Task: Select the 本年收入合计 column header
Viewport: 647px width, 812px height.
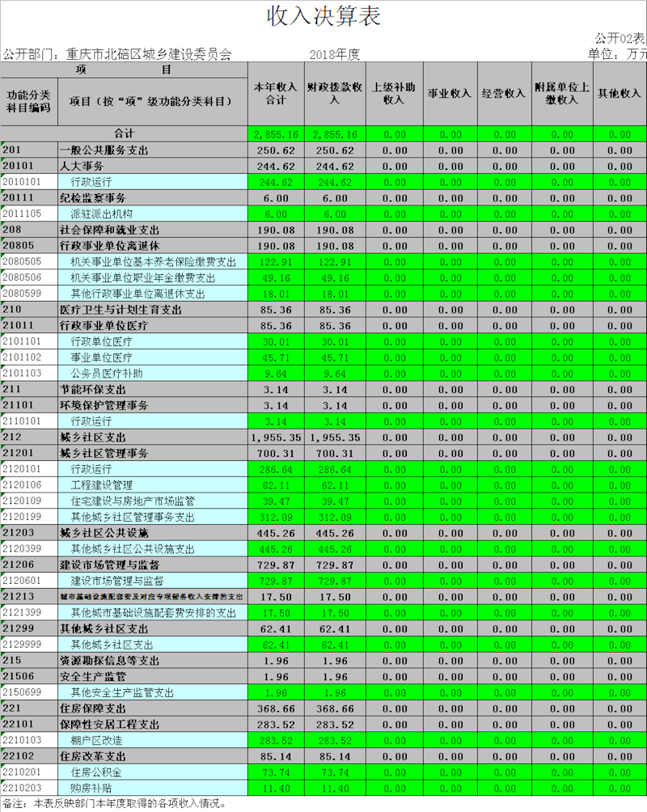Action: click(276, 94)
